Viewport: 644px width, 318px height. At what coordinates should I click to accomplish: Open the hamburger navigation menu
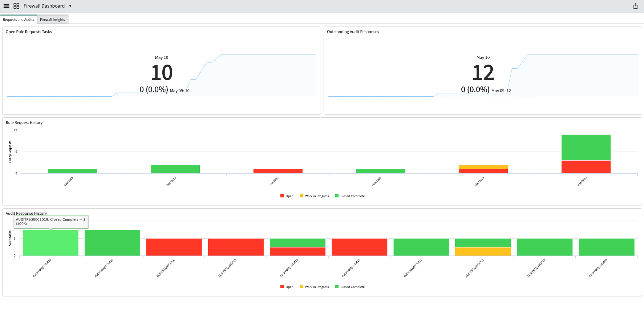6,6
